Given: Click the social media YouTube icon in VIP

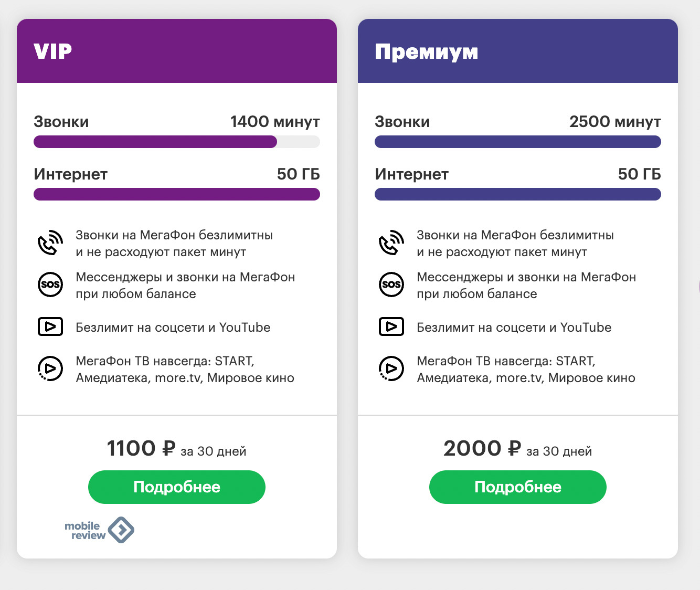Looking at the screenshot, I should point(50,326).
